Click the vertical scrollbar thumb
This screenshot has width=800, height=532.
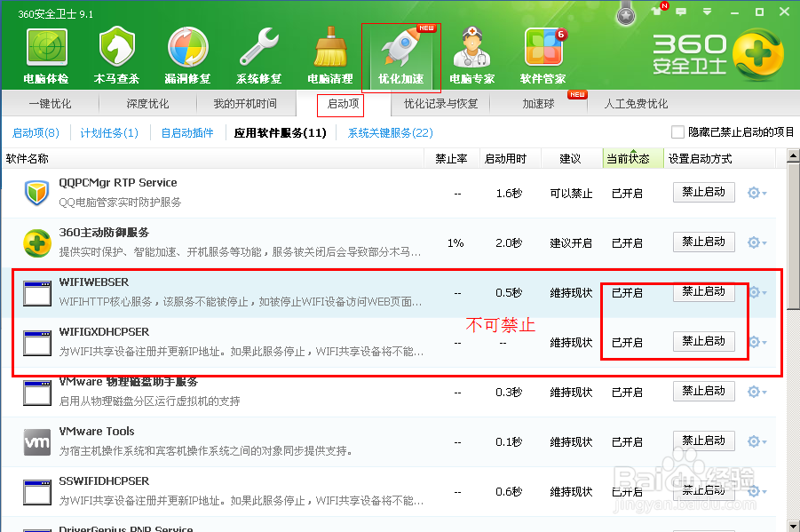point(793,236)
